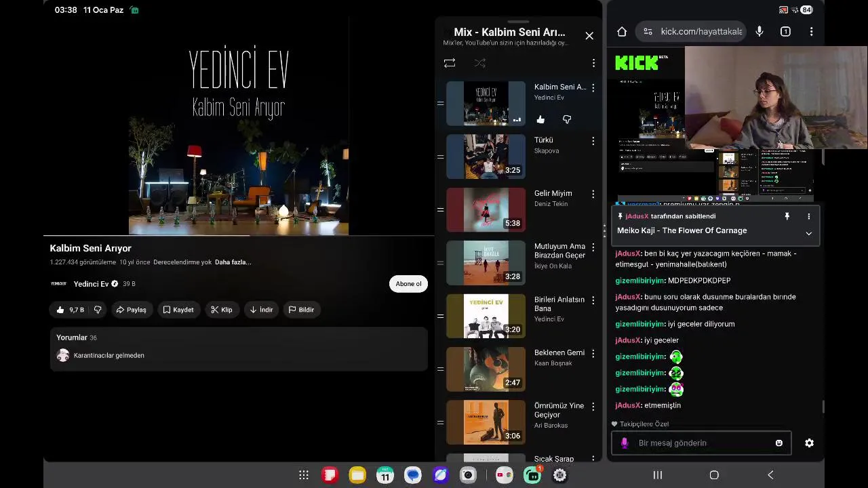Go to browser home page icon
The width and height of the screenshot is (868, 488).
(x=622, y=31)
